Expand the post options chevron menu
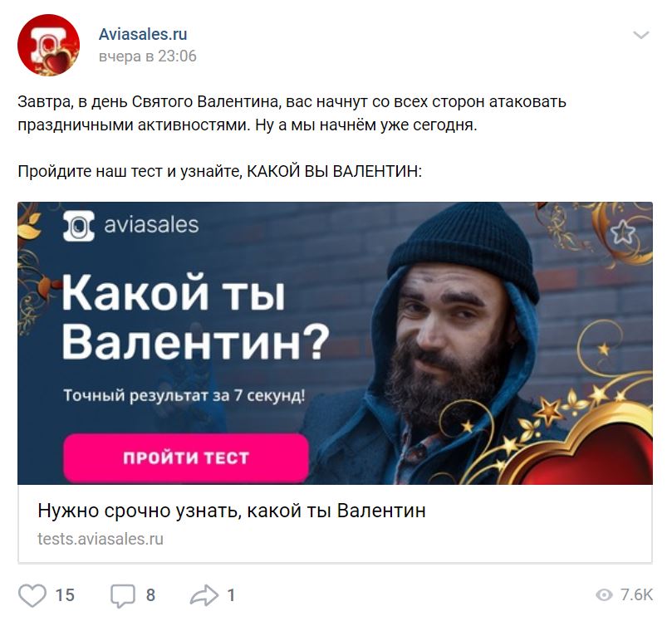This screenshot has width=672, height=621. point(640,35)
